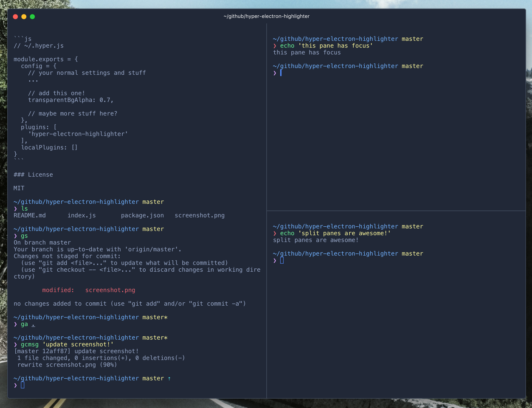Screen dimensions: 532x408
Task: Focus the bottom-right pane at its cursor
Action: pos(281,261)
